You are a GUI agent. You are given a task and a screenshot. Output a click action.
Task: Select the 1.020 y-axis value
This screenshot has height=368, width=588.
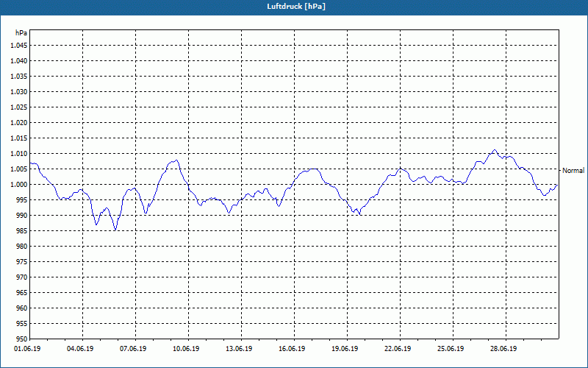pos(19,122)
